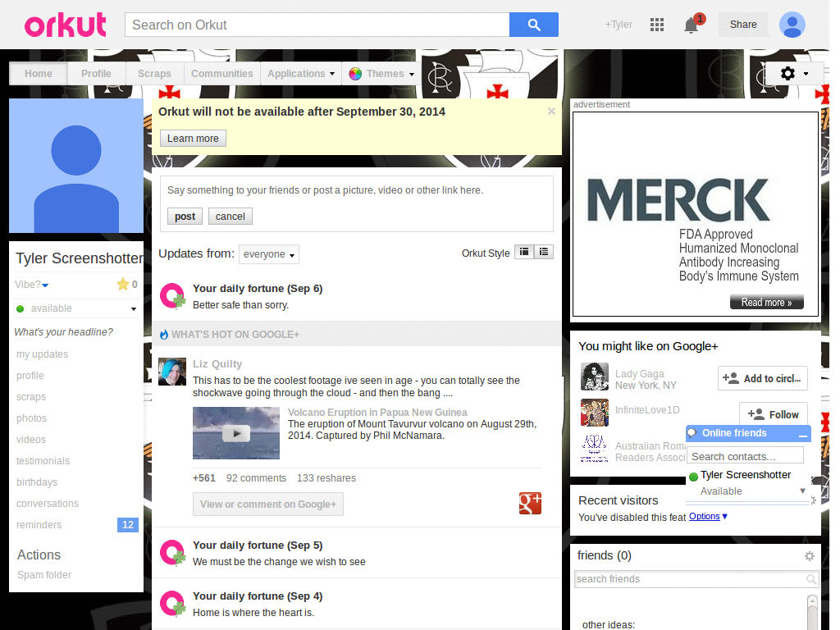Click InfiniteLove1D's avatar
This screenshot has width=840, height=630.
tap(594, 413)
